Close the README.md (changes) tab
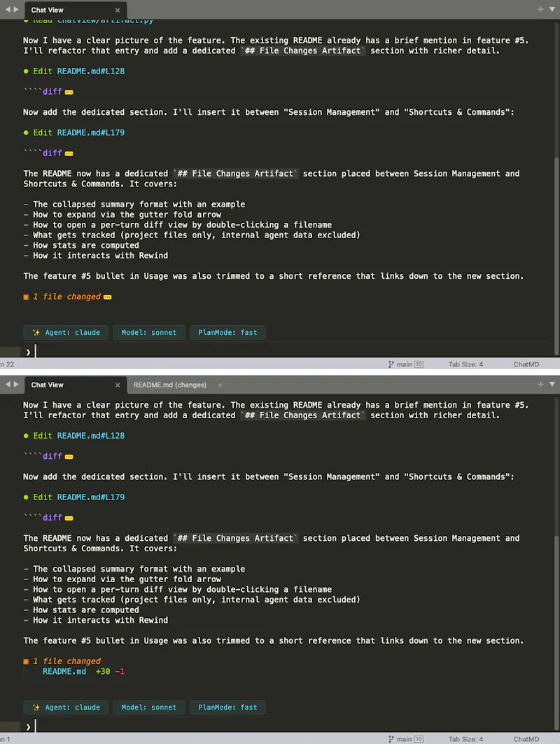 tap(220, 385)
